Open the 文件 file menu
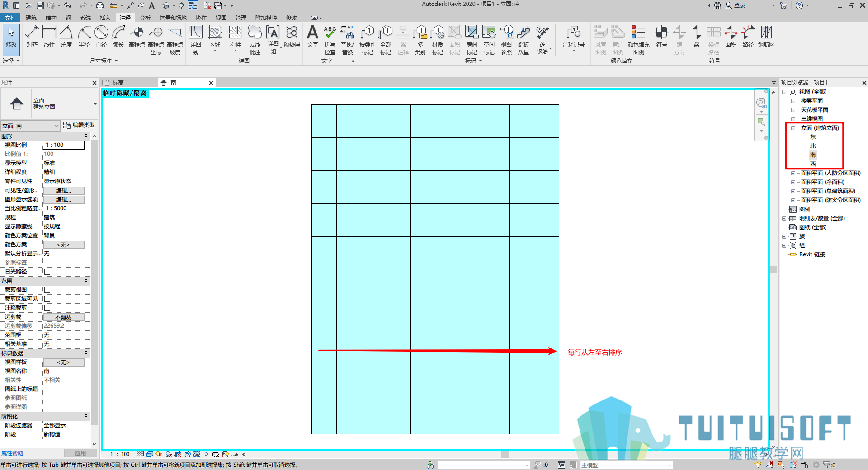Viewport: 868px width, 470px height. click(x=10, y=18)
